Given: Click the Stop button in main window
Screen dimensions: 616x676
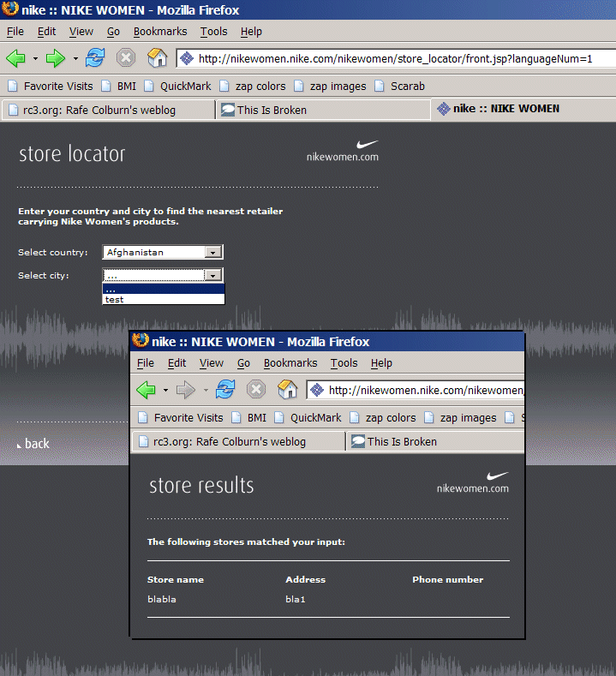Looking at the screenshot, I should pos(126,57).
